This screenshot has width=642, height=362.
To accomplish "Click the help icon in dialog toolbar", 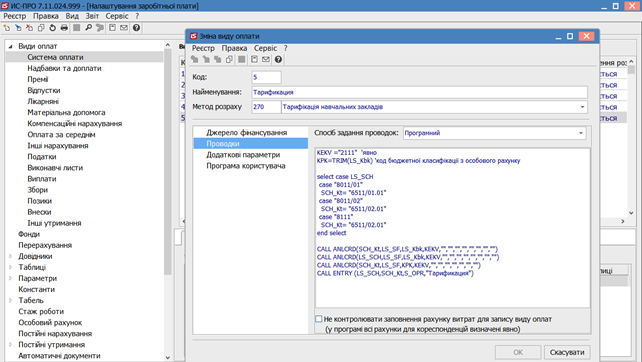I will pos(278,60).
